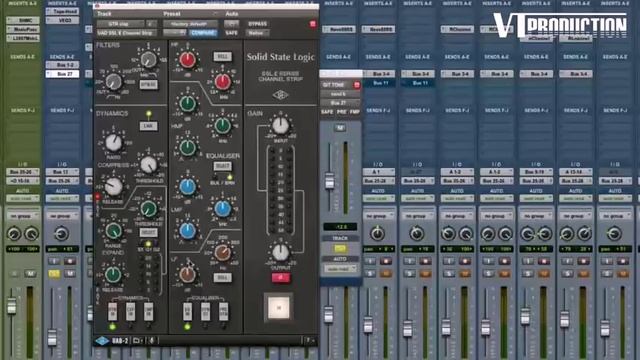Image resolution: width=640 pixels, height=360 pixels.
Task: Click the expander SELECT button in Dynamics
Action: tap(149, 233)
